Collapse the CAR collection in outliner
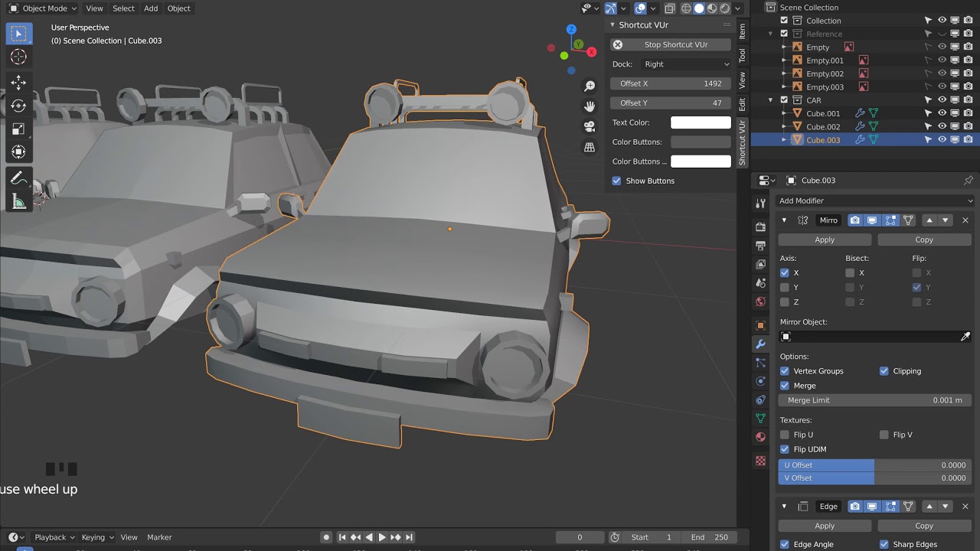 pyautogui.click(x=772, y=100)
